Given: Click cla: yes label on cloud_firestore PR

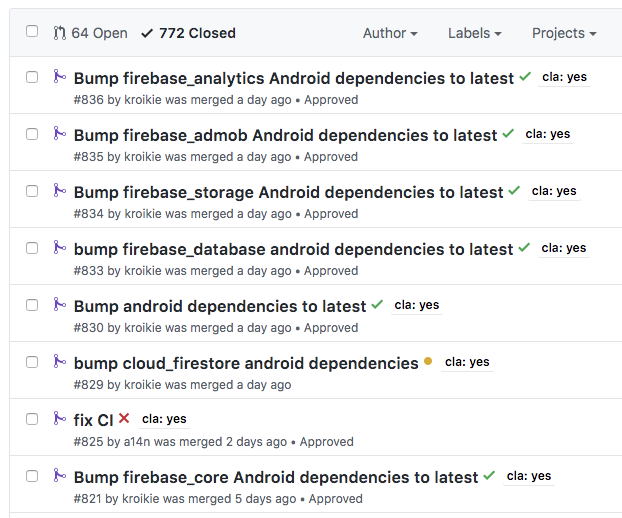Looking at the screenshot, I should [x=467, y=362].
